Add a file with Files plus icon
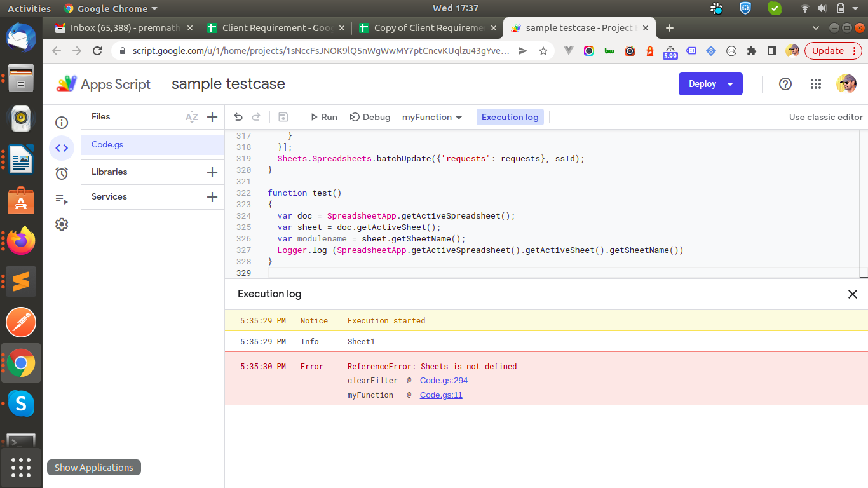Viewport: 868px width, 488px height. pyautogui.click(x=212, y=117)
